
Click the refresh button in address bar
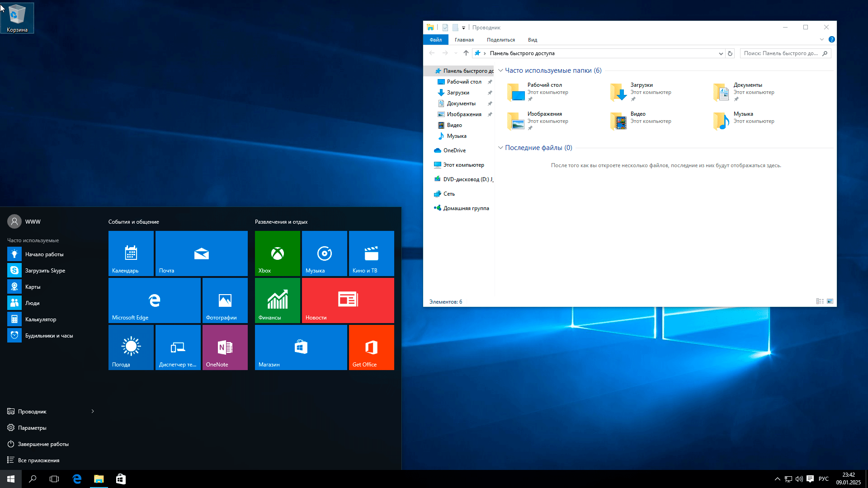pos(730,53)
